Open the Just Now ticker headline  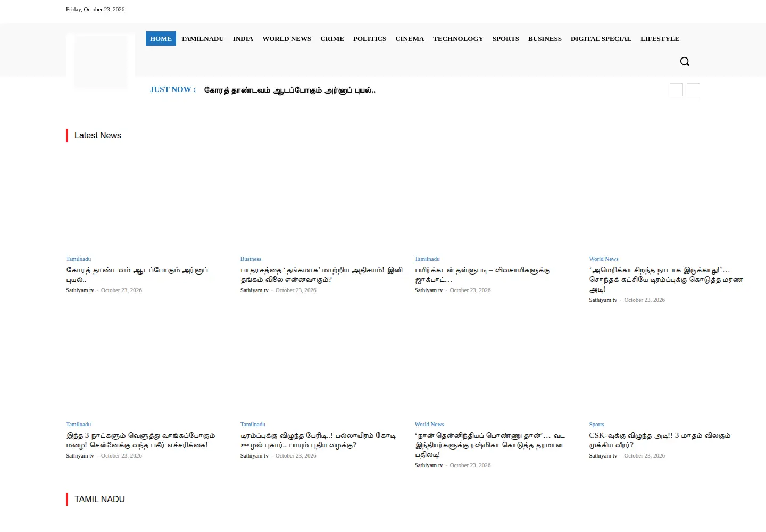pos(290,90)
